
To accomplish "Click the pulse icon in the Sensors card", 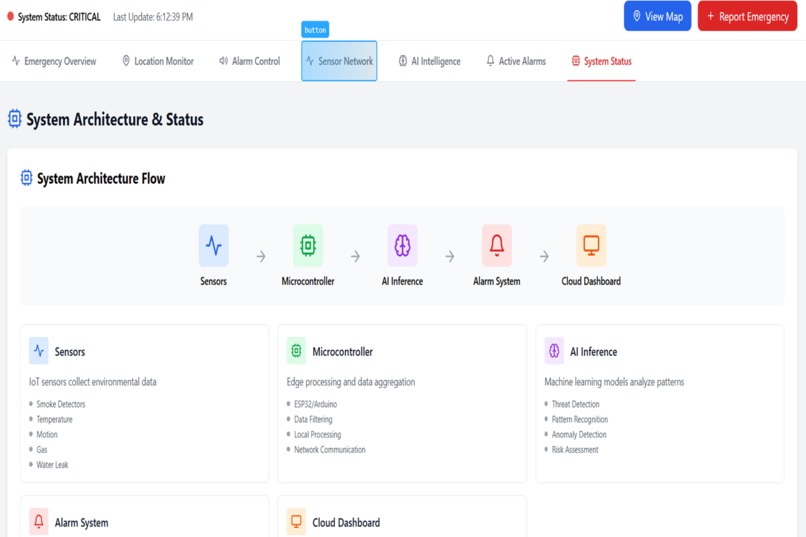I will [39, 351].
